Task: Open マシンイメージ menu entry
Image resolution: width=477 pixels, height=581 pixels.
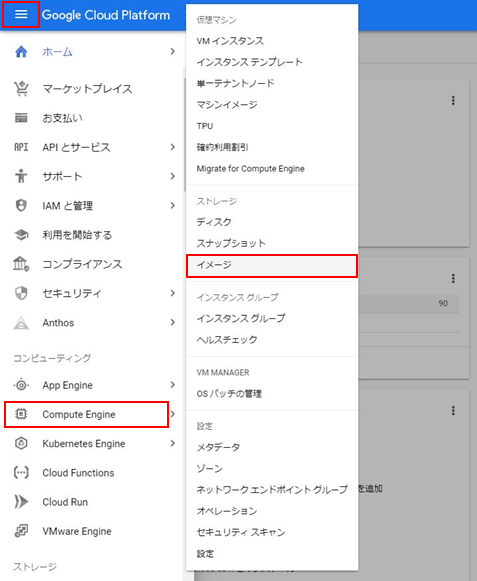Action: pyautogui.click(x=272, y=104)
